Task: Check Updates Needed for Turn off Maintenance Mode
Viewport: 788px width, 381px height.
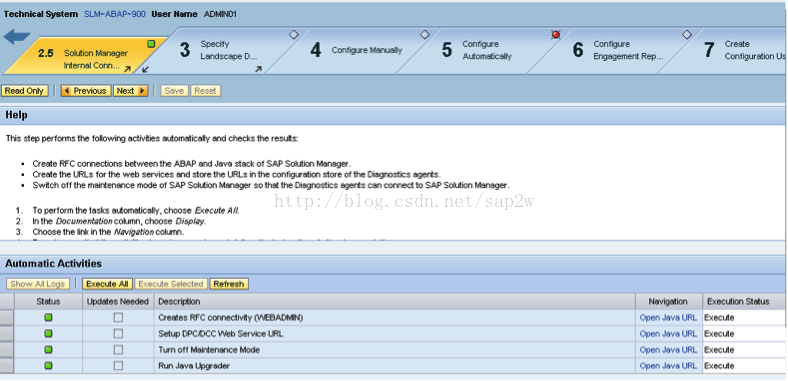Action: 118,350
